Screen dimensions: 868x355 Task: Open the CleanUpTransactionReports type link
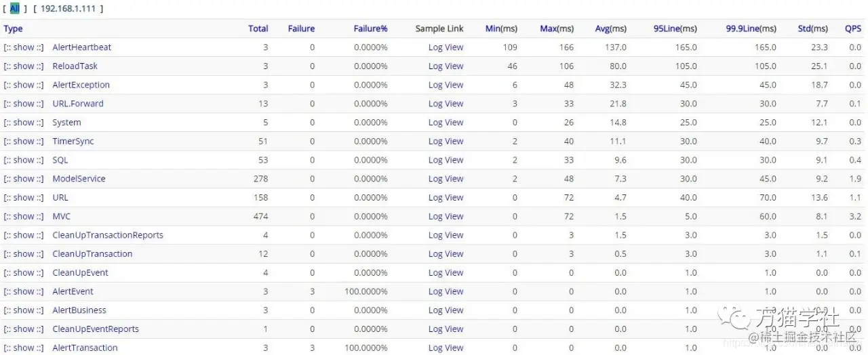point(108,235)
